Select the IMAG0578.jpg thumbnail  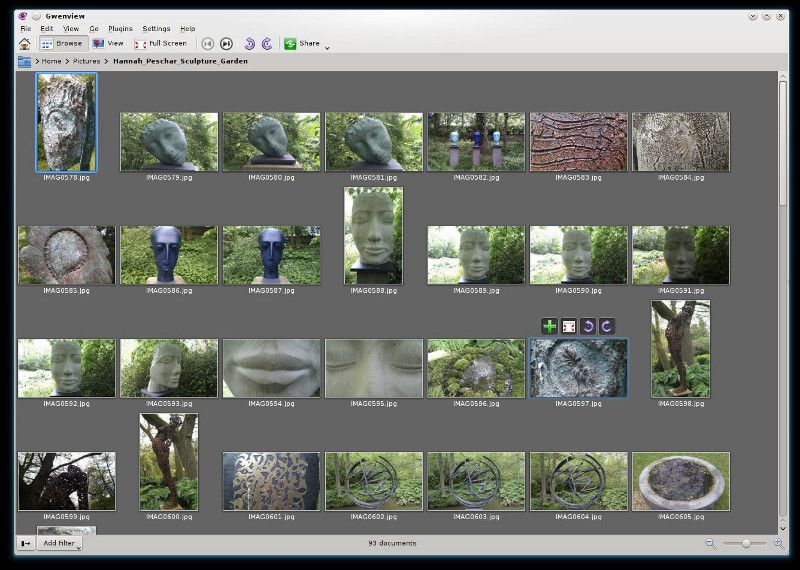pyautogui.click(x=67, y=122)
